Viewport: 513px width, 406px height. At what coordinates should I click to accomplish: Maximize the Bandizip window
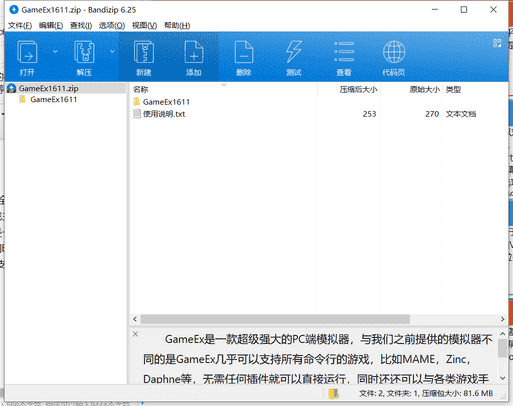tap(464, 10)
